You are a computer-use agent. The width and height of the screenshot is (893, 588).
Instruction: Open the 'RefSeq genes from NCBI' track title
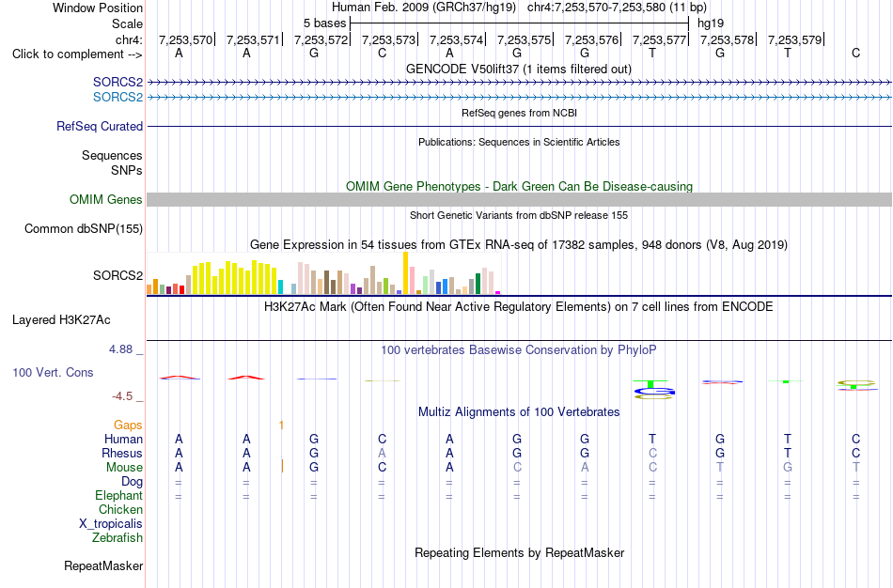(x=520, y=113)
